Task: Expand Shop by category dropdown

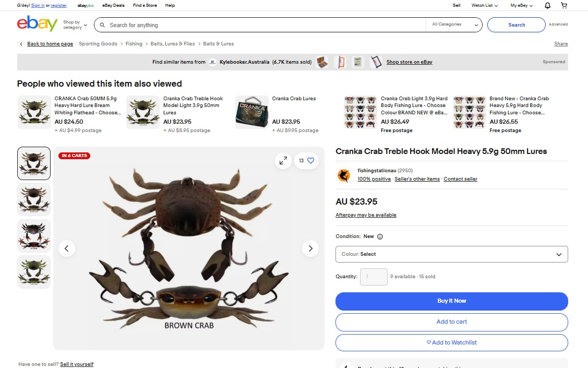Action: pyautogui.click(x=75, y=25)
